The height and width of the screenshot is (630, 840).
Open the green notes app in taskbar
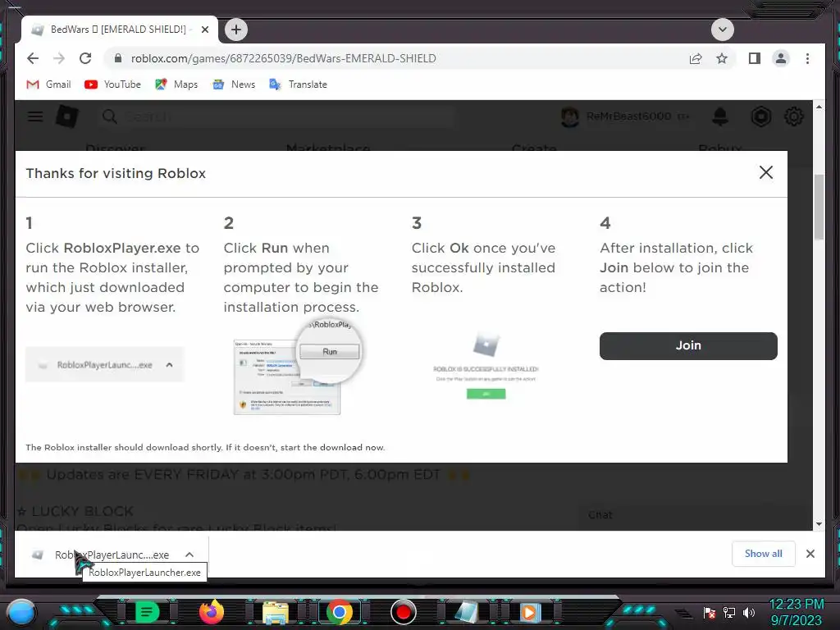coord(148,612)
